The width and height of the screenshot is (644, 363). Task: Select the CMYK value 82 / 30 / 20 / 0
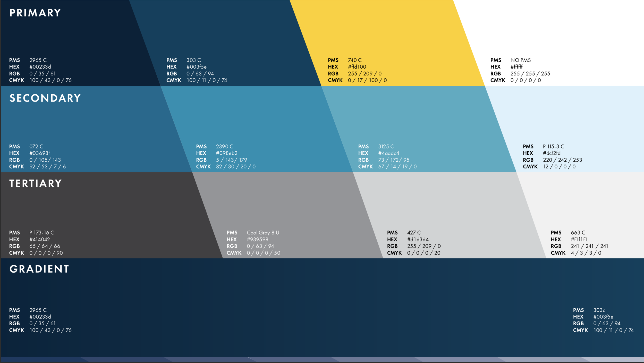pos(236,167)
